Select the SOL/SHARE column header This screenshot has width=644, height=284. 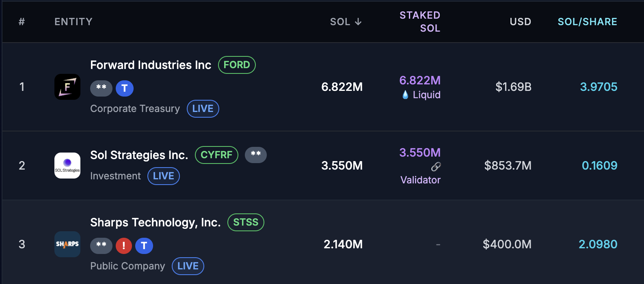587,22
